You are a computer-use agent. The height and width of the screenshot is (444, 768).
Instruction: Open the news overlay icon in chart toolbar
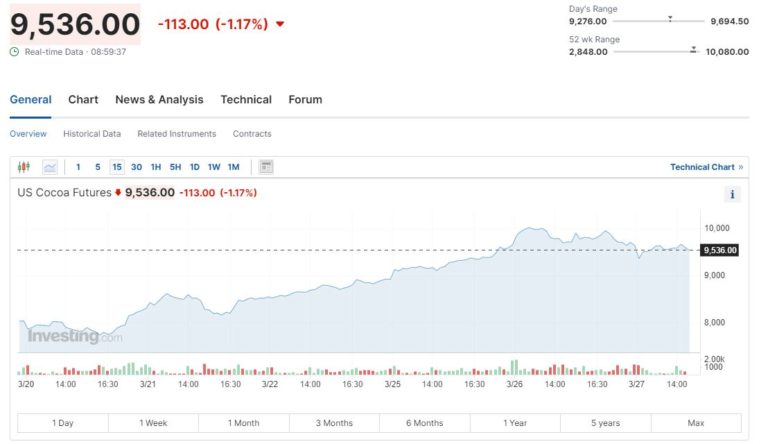click(266, 167)
